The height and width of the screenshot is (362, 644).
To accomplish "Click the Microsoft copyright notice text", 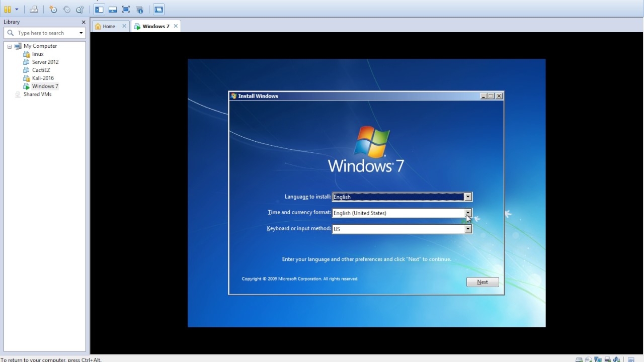I will click(300, 279).
